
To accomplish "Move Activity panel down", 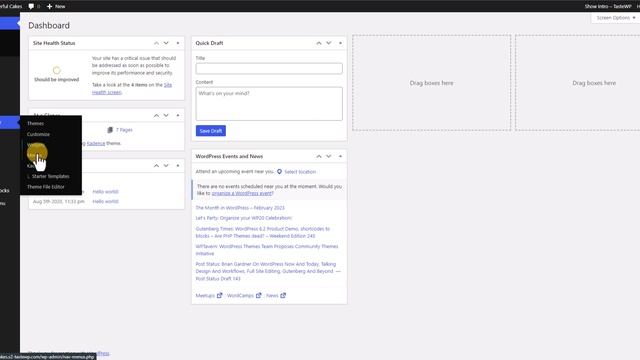I will tap(166, 166).
